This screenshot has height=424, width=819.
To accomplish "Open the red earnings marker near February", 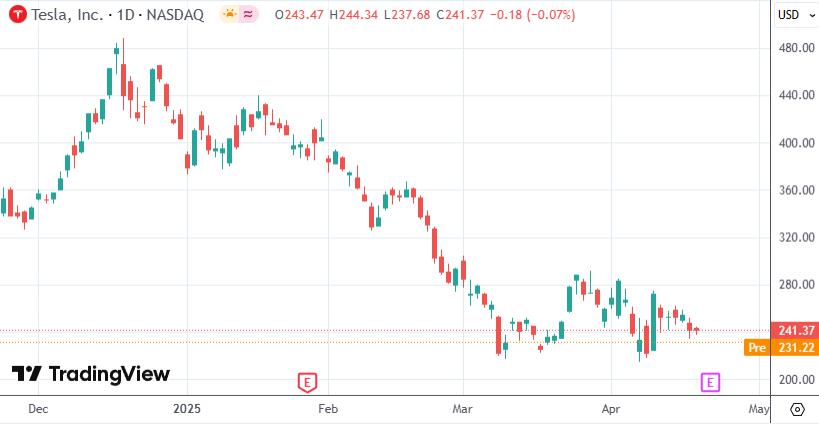I will point(307,382).
